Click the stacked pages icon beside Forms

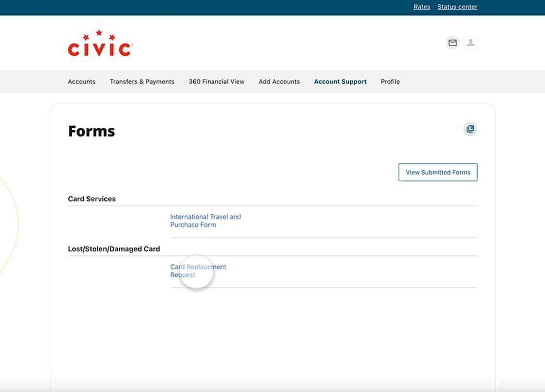pyautogui.click(x=470, y=129)
